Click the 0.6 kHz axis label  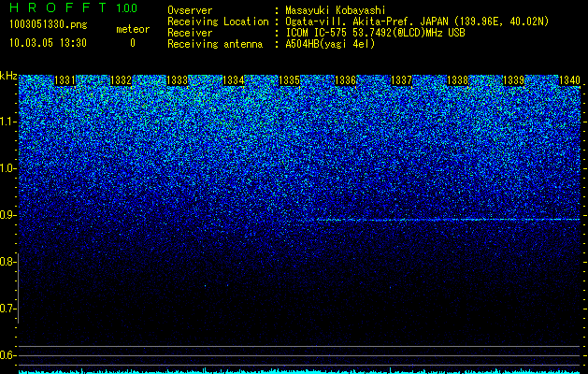[x=7, y=355]
